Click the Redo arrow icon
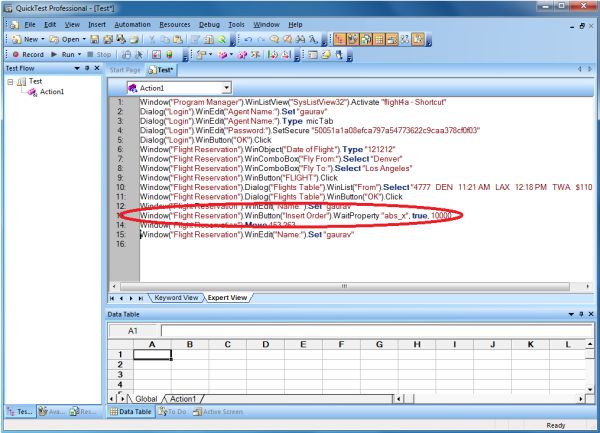The height and width of the screenshot is (433, 600). [x=261, y=39]
